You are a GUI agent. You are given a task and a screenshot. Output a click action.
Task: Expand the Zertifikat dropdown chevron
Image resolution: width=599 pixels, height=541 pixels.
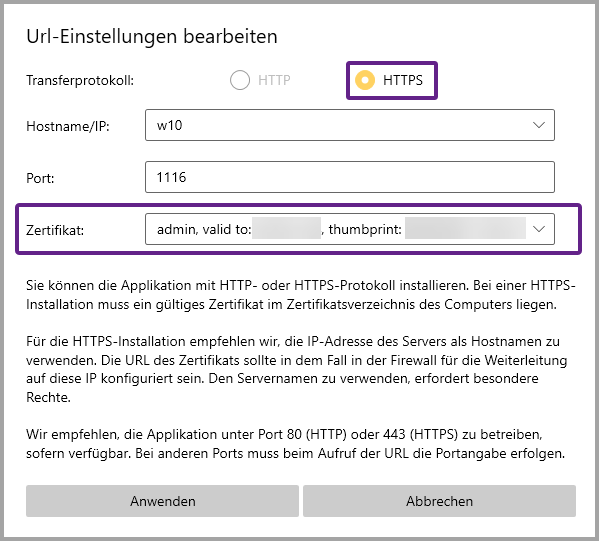539,229
